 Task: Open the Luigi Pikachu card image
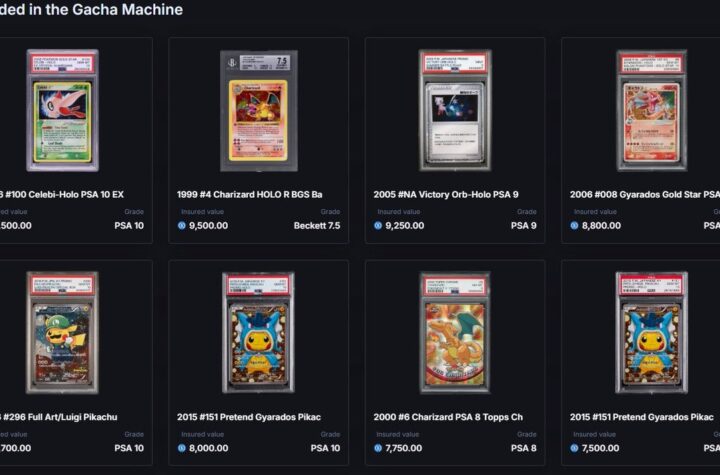click(x=62, y=333)
